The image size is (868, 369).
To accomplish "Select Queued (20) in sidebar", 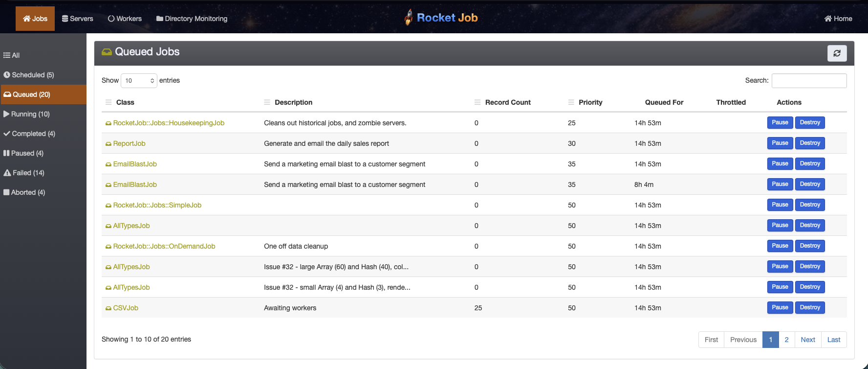I will (43, 94).
